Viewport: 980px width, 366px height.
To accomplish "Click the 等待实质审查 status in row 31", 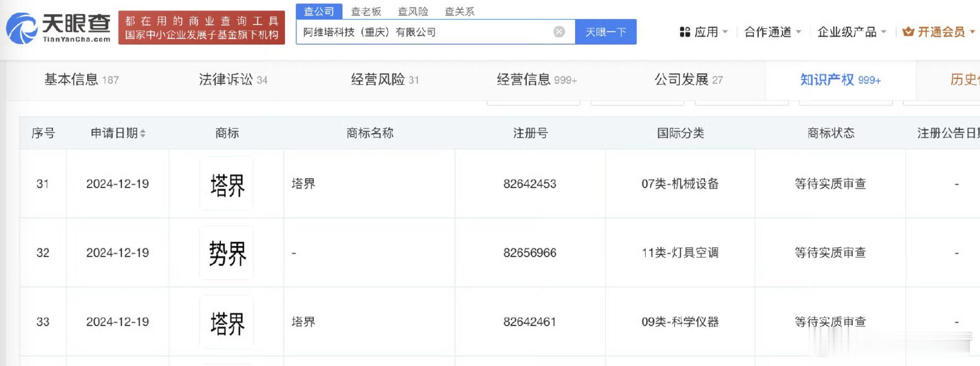I will pyautogui.click(x=830, y=184).
